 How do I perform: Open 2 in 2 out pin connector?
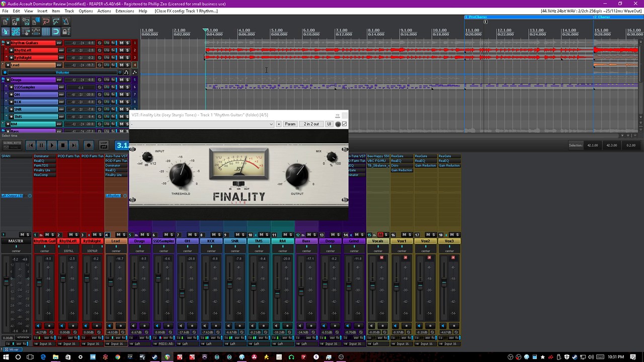coord(311,124)
